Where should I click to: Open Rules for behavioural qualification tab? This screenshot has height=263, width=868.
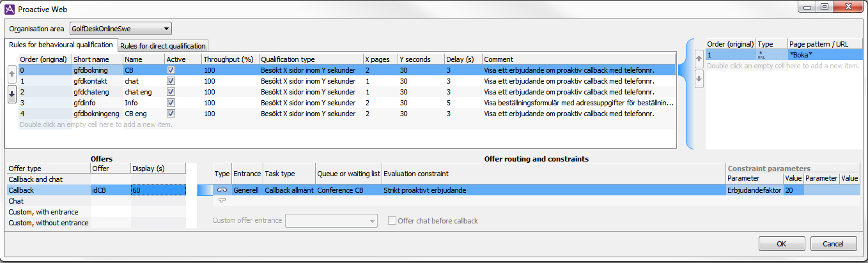pos(61,45)
